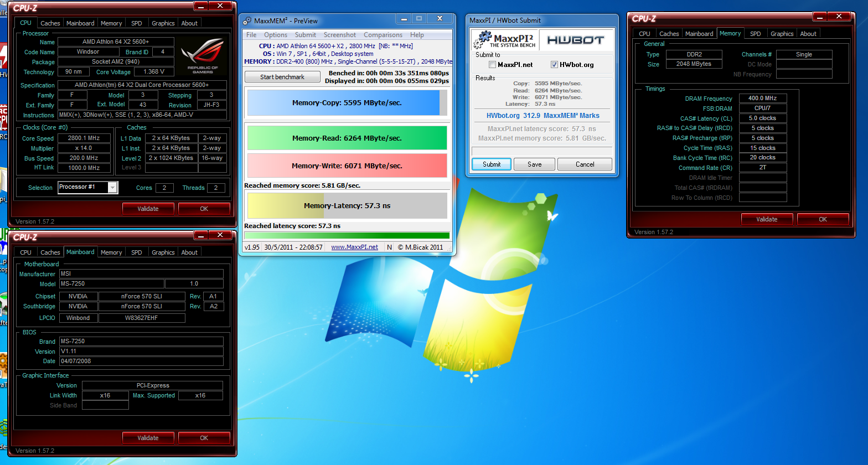
Task: Click the LPCIO W83627EHF field
Action: coord(142,318)
